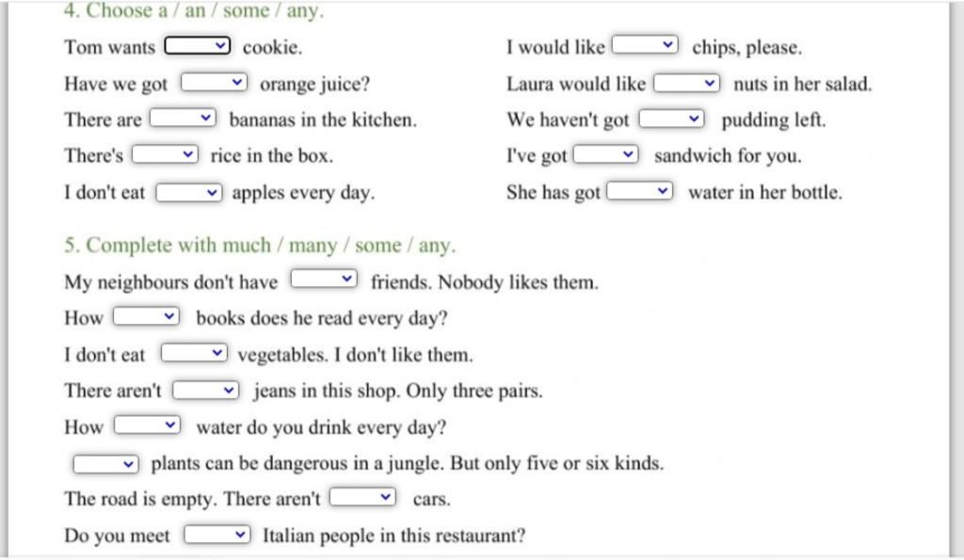The width and height of the screenshot is (964, 560).
Task: Open dropdown before 'pudding left'
Action: tap(672, 119)
